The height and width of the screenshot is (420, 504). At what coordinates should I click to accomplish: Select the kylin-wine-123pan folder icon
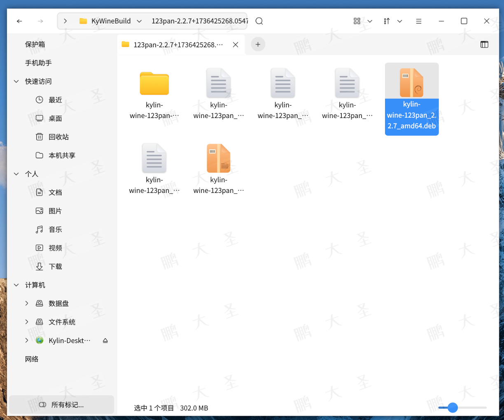(154, 84)
